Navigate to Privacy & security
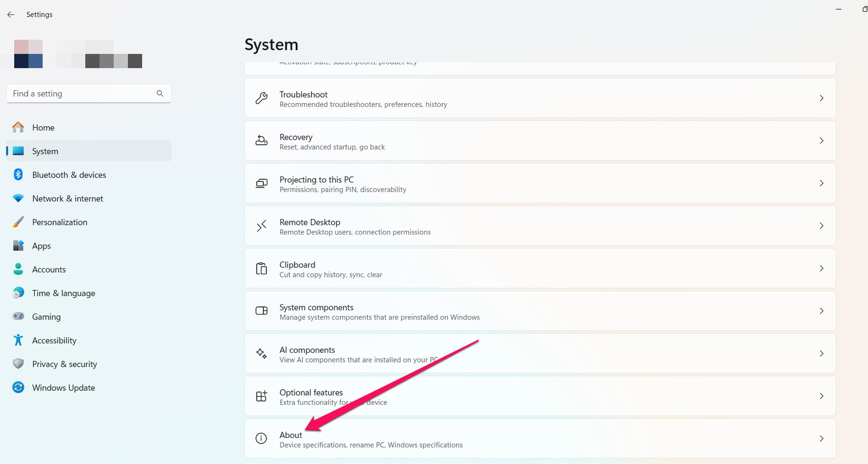The height and width of the screenshot is (464, 868). 65,364
